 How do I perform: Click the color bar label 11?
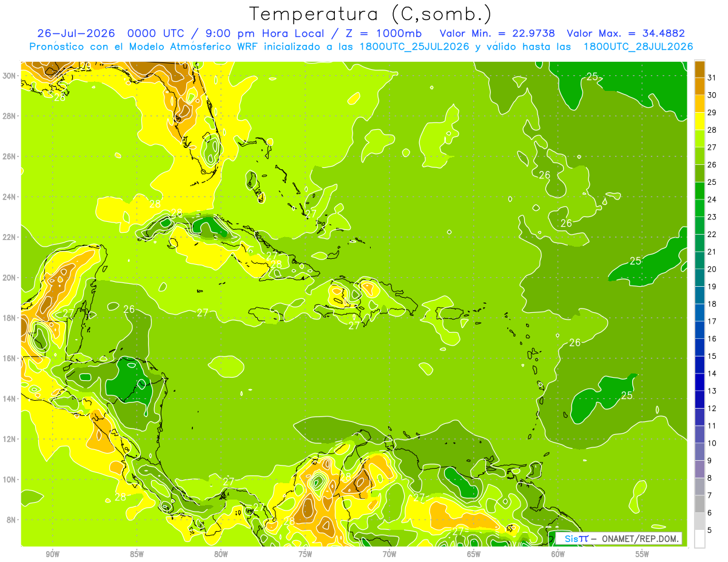713,426
